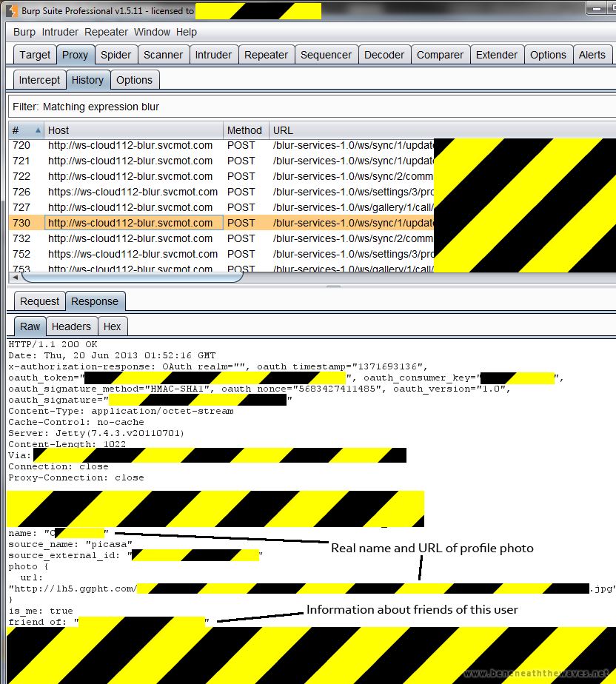Open the Intruder menu in the menu bar
616x684 pixels.
[60, 32]
